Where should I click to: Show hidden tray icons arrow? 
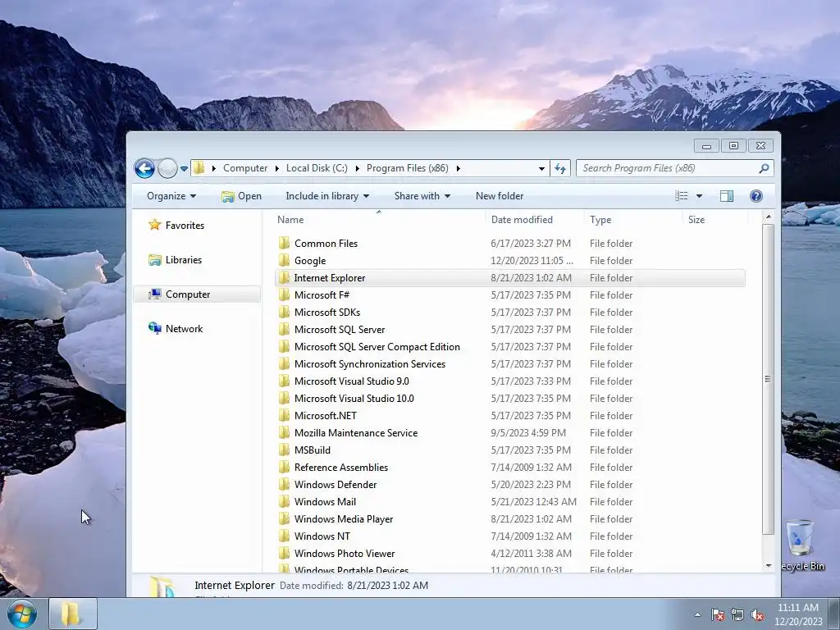coord(697,614)
